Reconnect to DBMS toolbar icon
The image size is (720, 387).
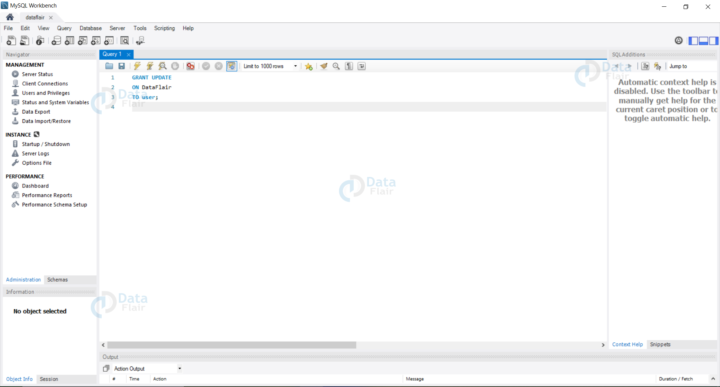pyautogui.click(x=140, y=41)
